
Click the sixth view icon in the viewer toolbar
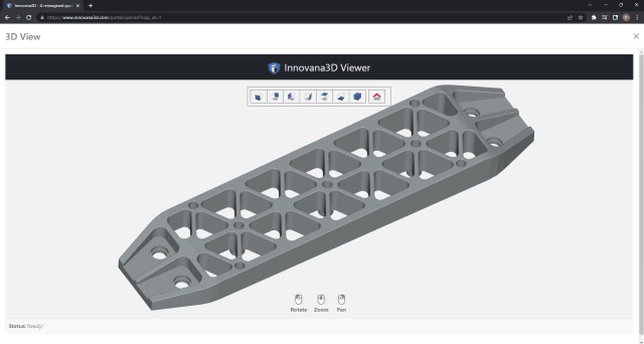[x=341, y=97]
